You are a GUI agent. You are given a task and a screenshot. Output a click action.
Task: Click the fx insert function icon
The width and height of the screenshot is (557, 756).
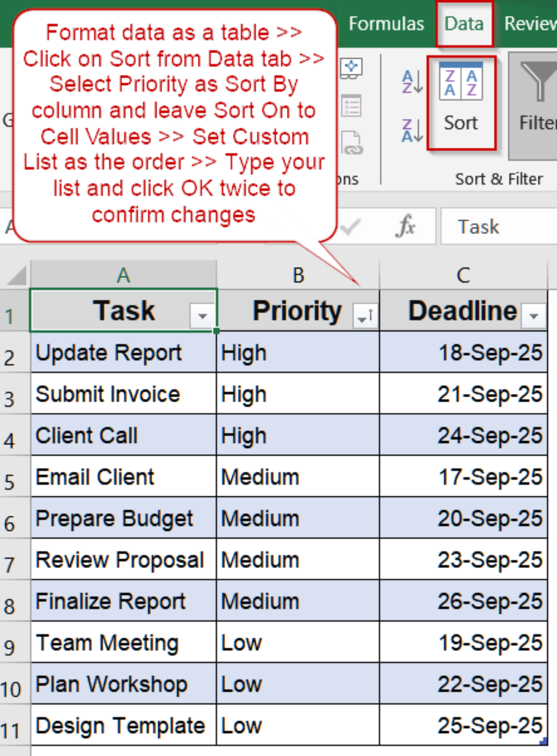click(405, 226)
